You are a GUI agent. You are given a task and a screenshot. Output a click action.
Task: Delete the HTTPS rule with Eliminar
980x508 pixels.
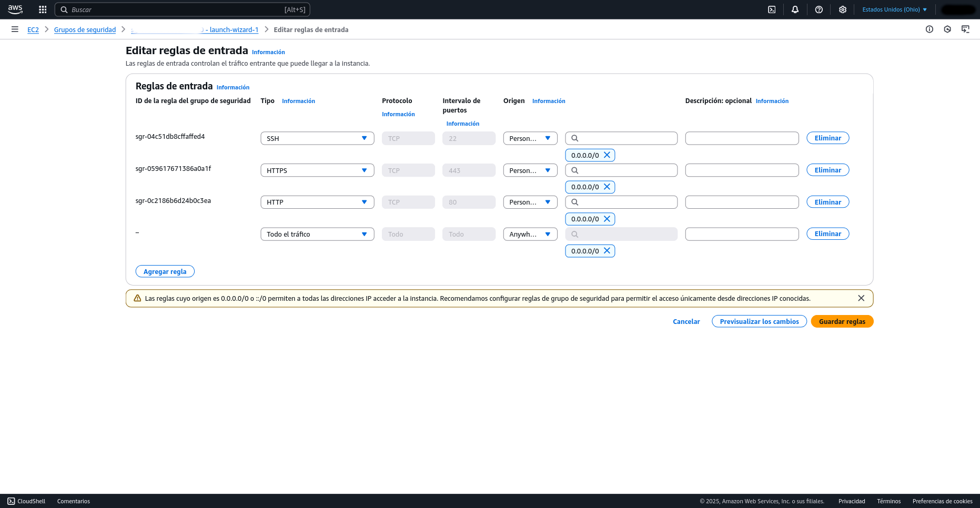click(x=828, y=170)
